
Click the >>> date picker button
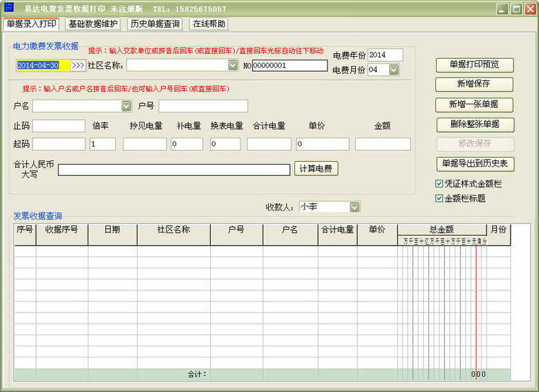click(78, 65)
